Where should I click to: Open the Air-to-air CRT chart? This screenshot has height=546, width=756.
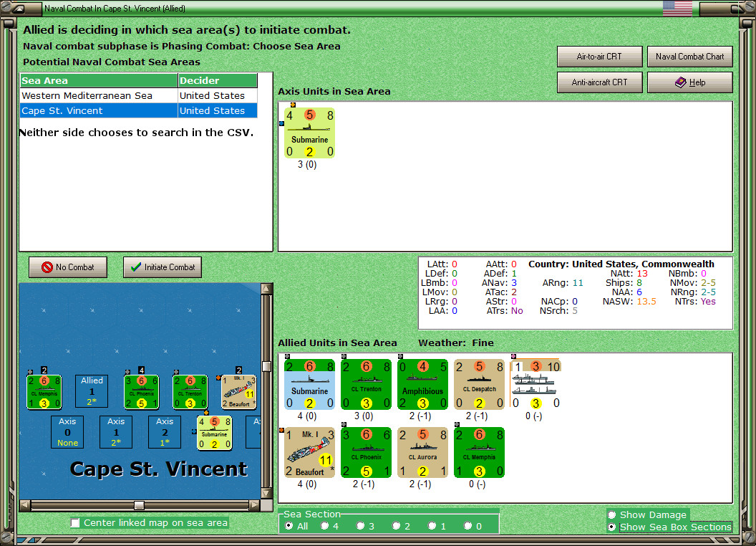point(599,57)
